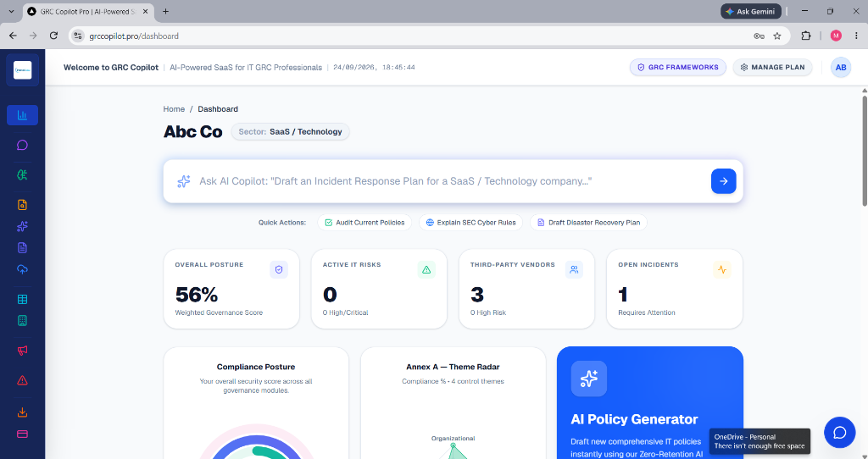The image size is (868, 459).
Task: Close the GRC Copilot Pro tab
Action: (145, 11)
